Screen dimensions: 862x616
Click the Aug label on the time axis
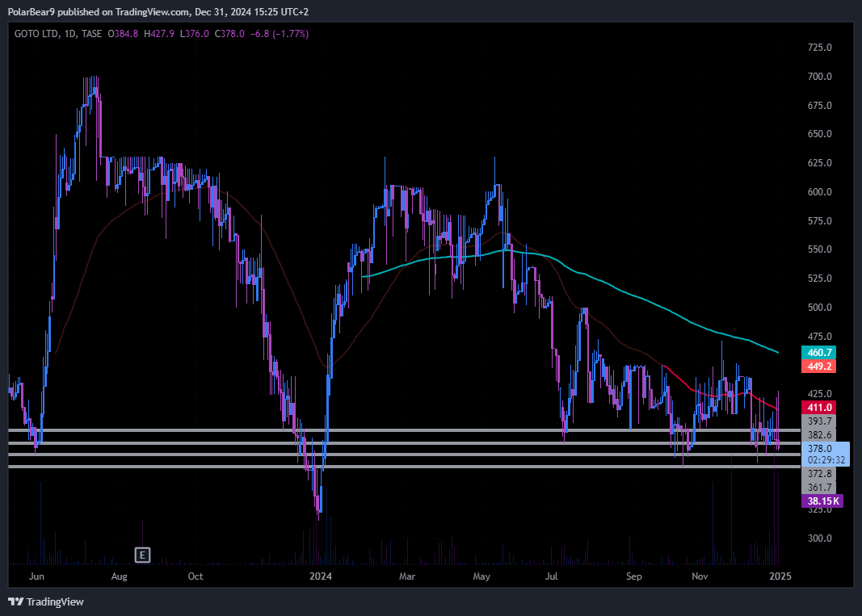pyautogui.click(x=120, y=576)
